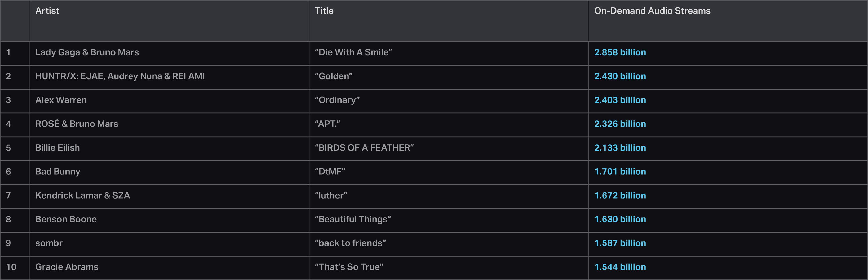This screenshot has width=868, height=280.
Task: Click the On-Demand Audio Streams header
Action: pyautogui.click(x=652, y=11)
